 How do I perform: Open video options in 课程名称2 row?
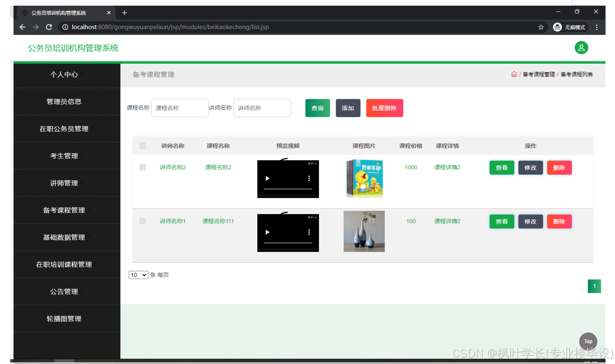309,178
